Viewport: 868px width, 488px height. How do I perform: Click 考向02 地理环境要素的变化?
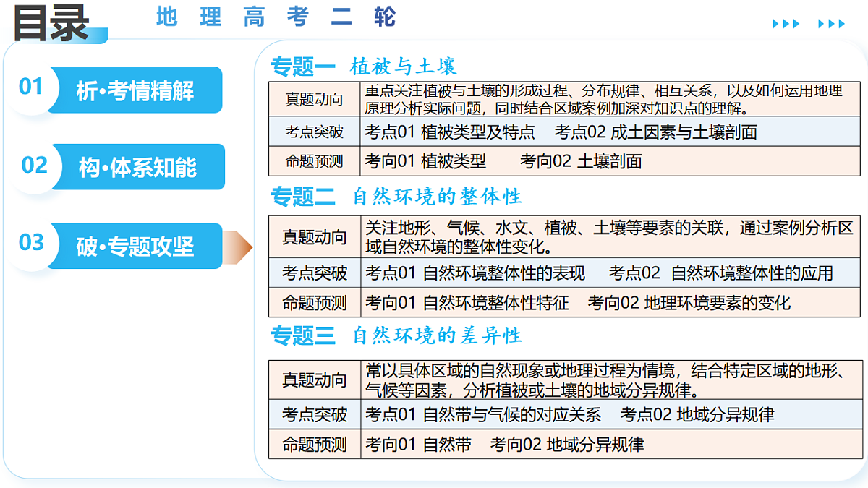click(689, 302)
